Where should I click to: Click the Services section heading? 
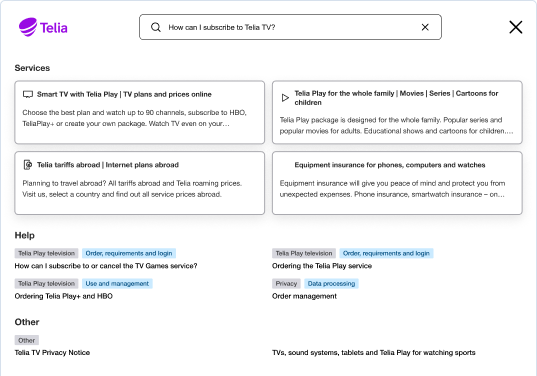pyautogui.click(x=32, y=68)
